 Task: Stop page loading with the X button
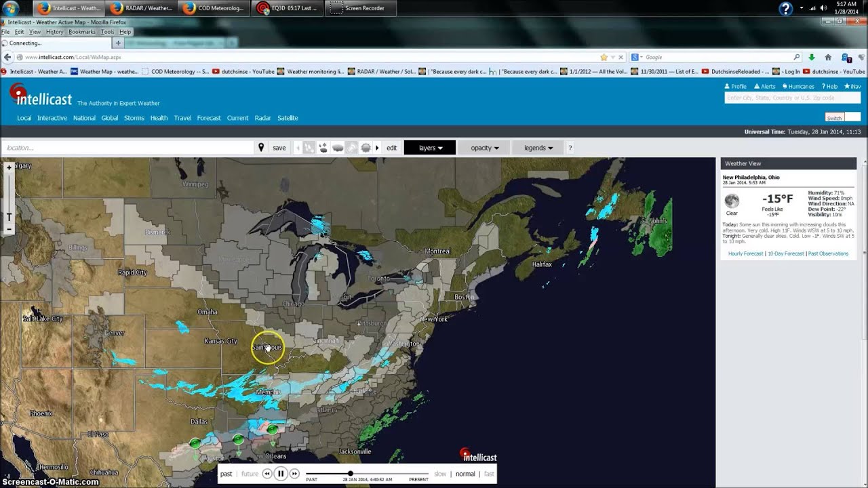(620, 58)
